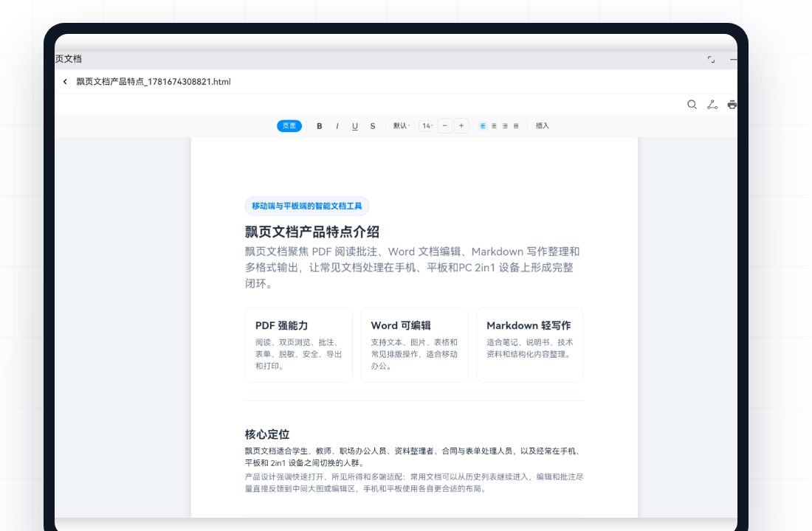This screenshot has width=812, height=531.
Task: Click the PDF 强能力 card
Action: click(x=299, y=345)
